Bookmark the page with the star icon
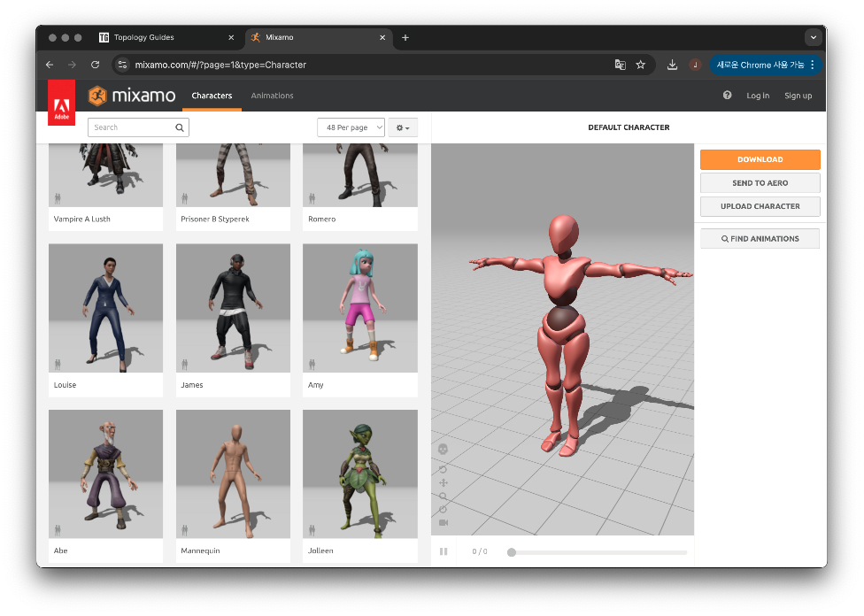Screen dimensions: 864x616 [641, 65]
